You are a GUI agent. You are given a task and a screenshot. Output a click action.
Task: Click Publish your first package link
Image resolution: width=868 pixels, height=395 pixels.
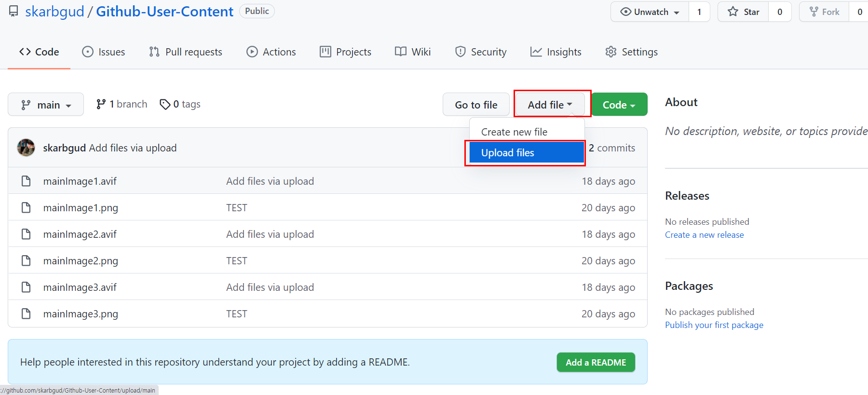click(x=714, y=325)
